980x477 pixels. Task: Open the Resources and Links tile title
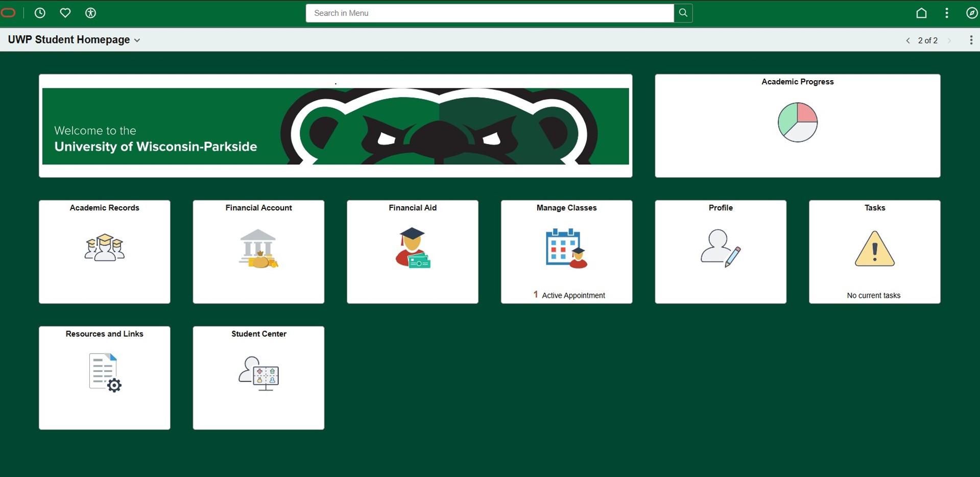105,334
